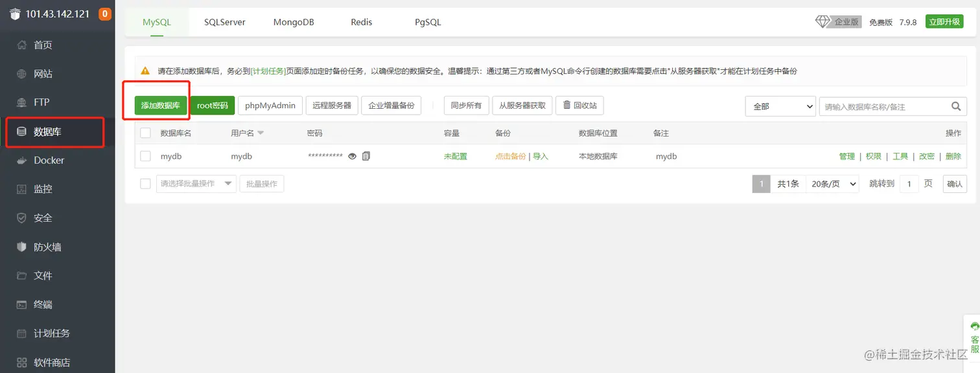Switch to the PgSQL tab

coord(428,22)
